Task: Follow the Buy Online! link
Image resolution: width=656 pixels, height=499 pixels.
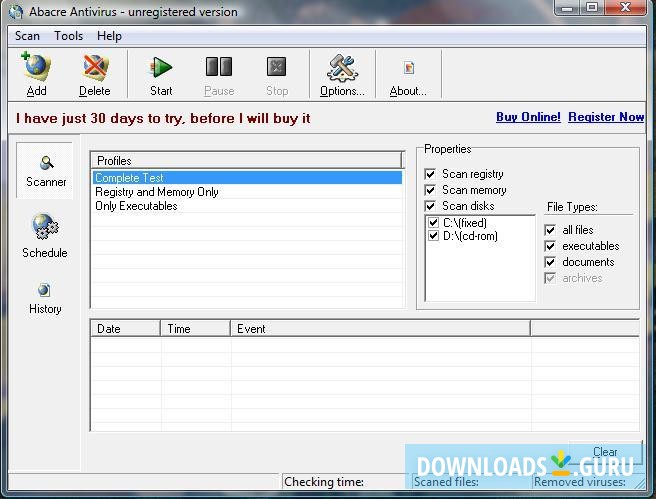Action: (x=528, y=117)
